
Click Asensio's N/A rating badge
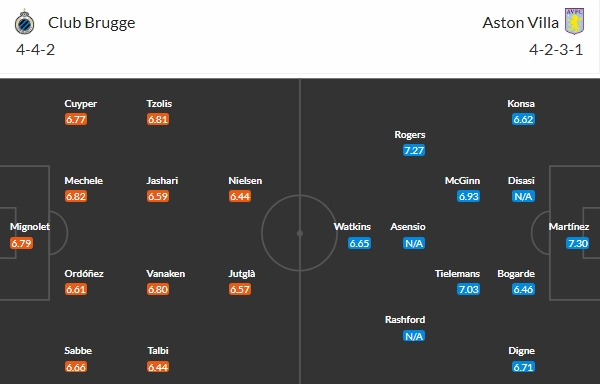click(x=414, y=243)
